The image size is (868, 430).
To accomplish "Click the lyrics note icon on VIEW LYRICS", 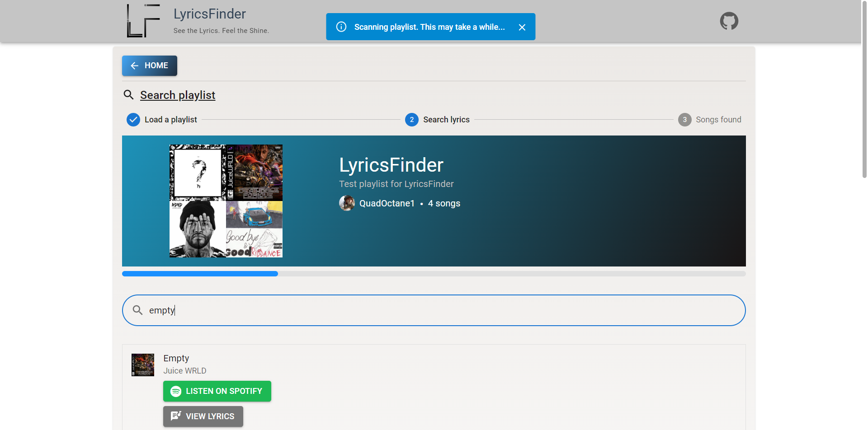I will 176,416.
